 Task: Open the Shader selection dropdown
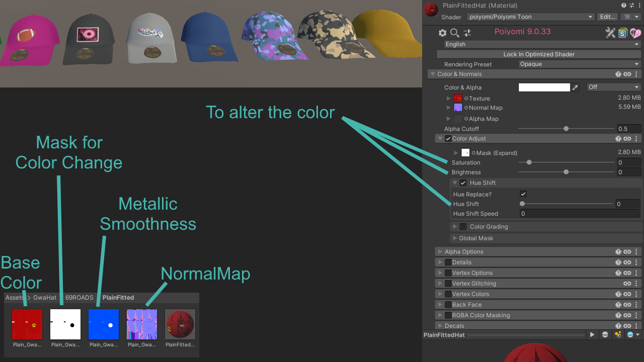pos(531,17)
